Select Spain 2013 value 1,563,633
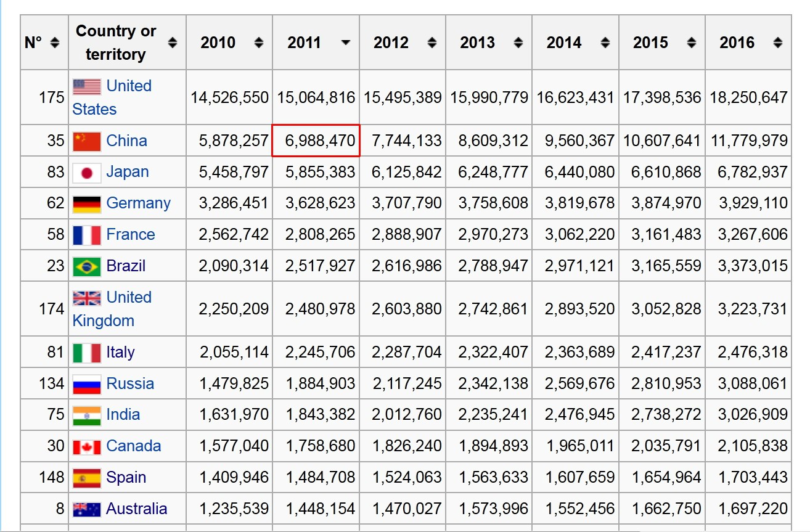The image size is (810, 532). [493, 478]
